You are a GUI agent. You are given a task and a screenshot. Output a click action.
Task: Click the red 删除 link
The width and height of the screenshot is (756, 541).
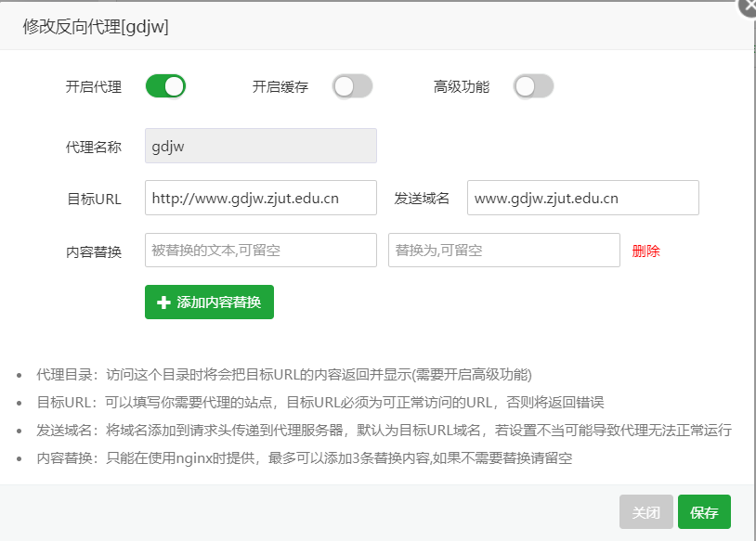pyautogui.click(x=645, y=251)
